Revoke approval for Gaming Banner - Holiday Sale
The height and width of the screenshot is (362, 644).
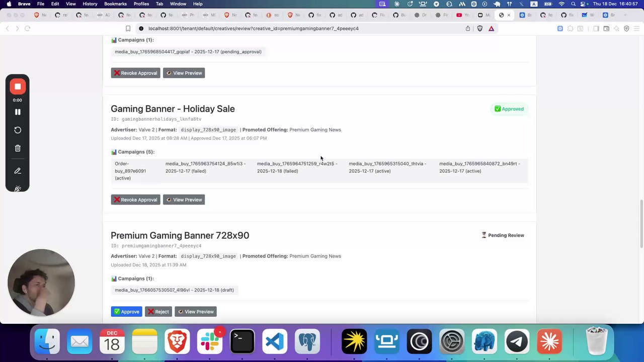click(135, 200)
